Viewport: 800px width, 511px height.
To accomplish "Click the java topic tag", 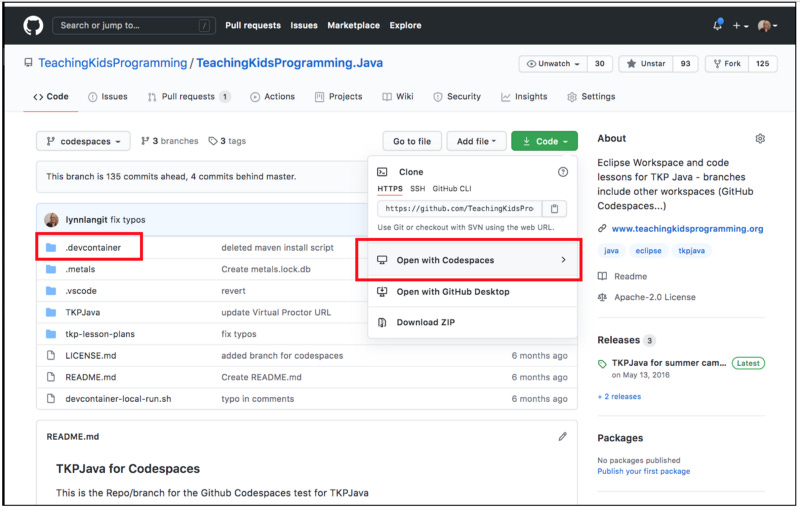I will tap(611, 251).
